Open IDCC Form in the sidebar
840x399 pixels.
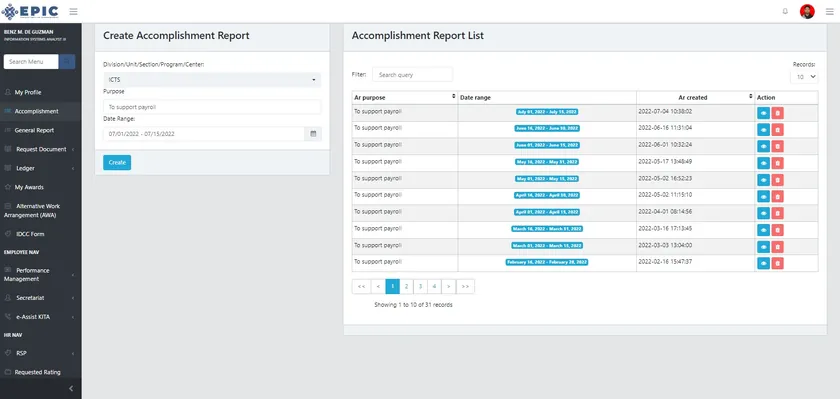[x=41, y=234]
